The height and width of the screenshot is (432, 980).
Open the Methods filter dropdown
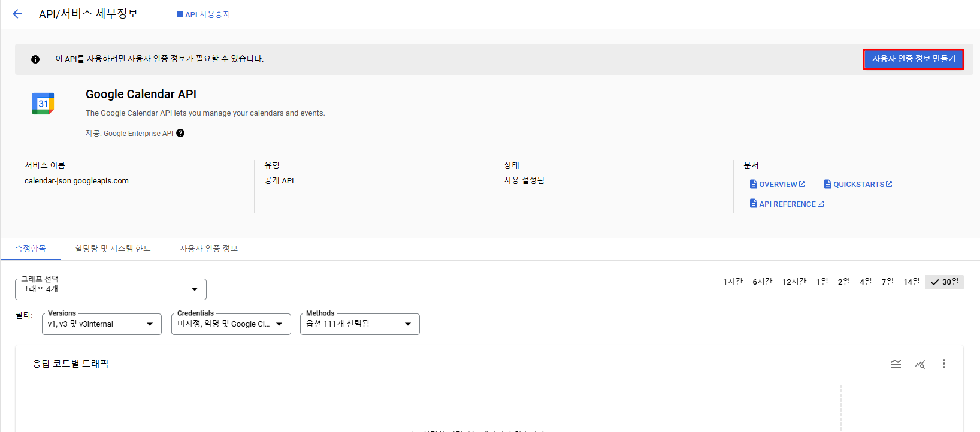[360, 324]
